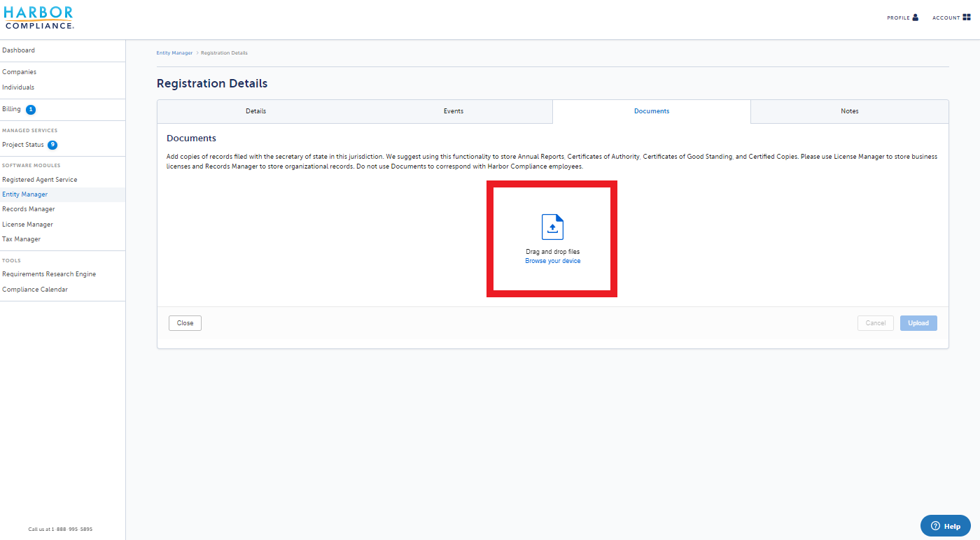Image resolution: width=980 pixels, height=540 pixels.
Task: Click the Drag and drop files text
Action: (553, 252)
